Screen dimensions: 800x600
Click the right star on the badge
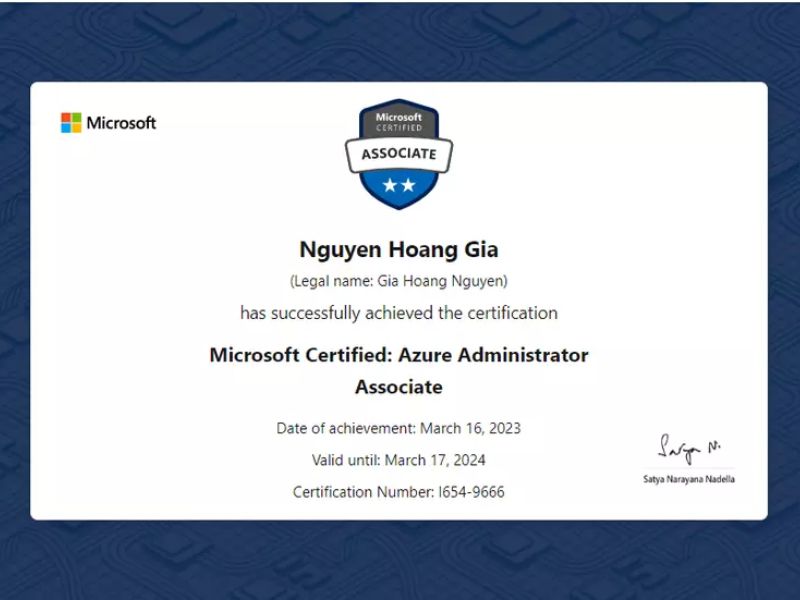pos(408,184)
